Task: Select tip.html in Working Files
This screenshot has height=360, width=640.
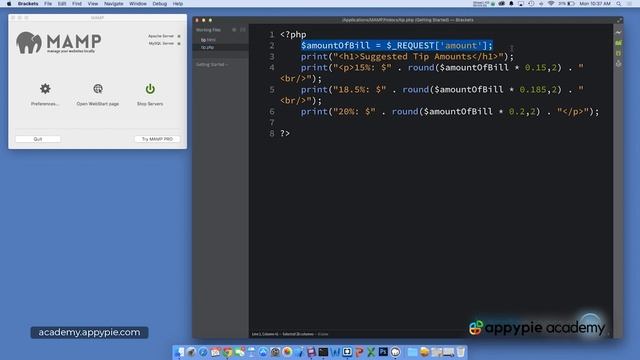Action: point(220,40)
